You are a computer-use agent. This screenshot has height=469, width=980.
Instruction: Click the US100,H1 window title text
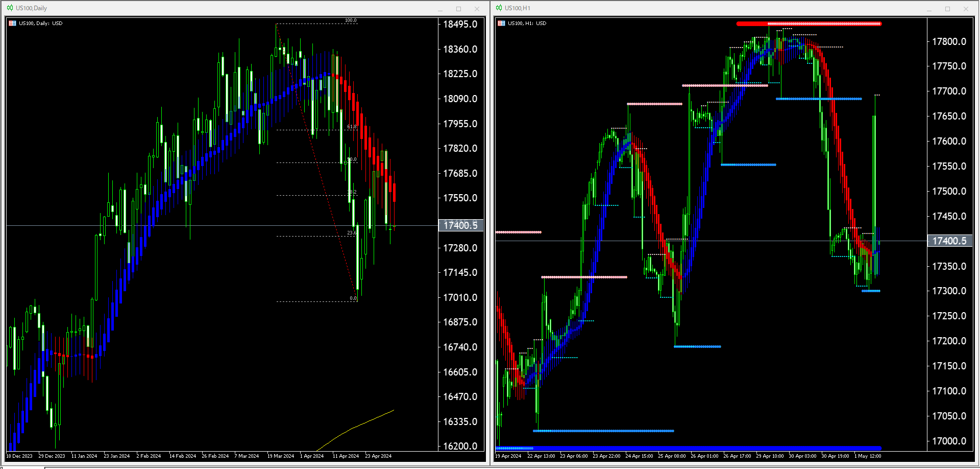(x=518, y=8)
